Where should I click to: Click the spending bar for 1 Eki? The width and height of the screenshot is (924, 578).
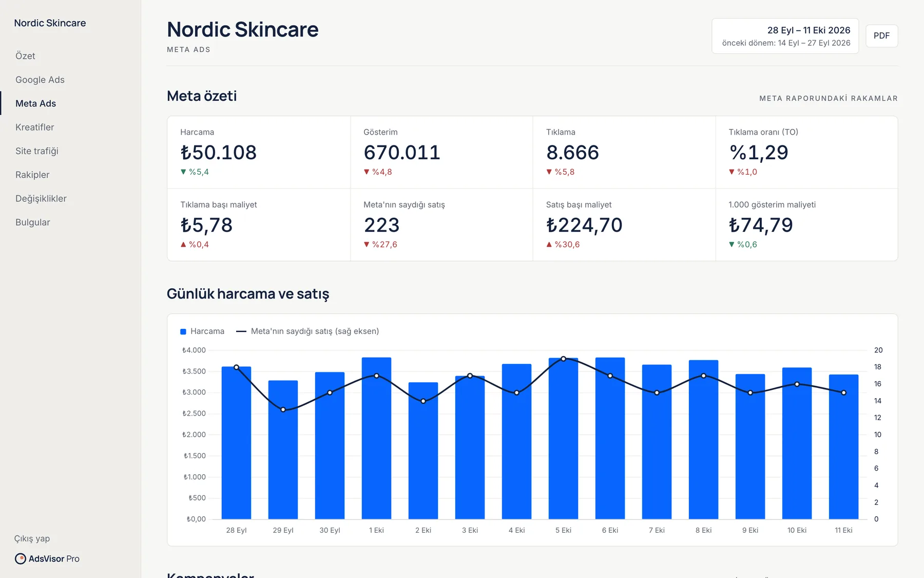click(376, 438)
